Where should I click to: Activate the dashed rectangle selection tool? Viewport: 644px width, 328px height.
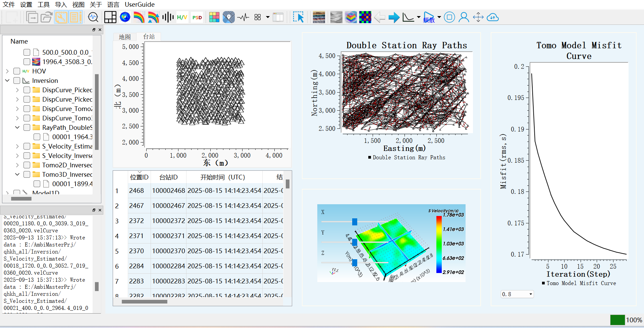coord(298,17)
